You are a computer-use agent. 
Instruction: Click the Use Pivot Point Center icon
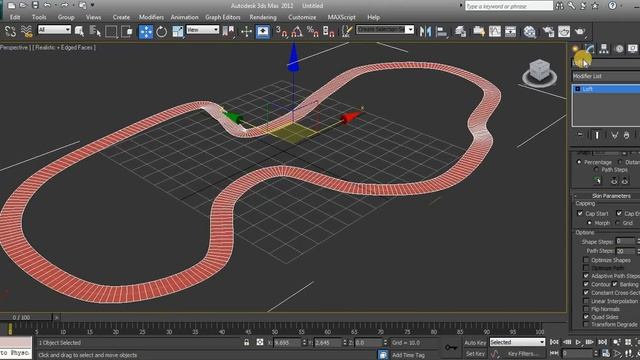click(x=229, y=31)
